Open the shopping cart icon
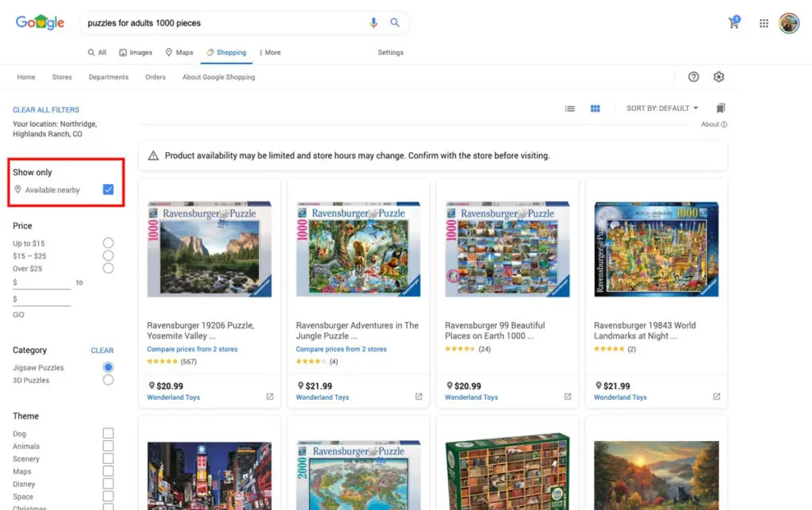This screenshot has height=510, width=812. coord(733,22)
